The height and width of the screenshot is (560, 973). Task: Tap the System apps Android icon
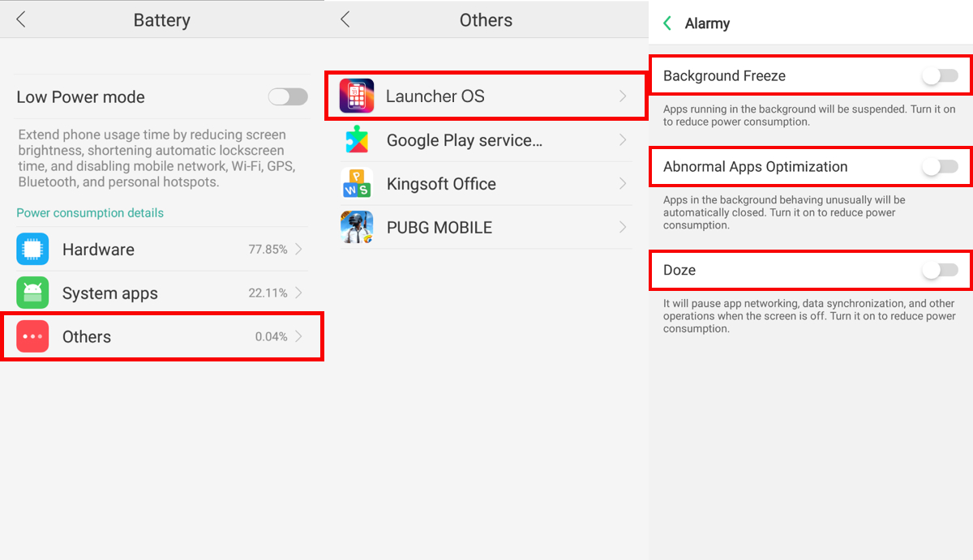pos(32,293)
